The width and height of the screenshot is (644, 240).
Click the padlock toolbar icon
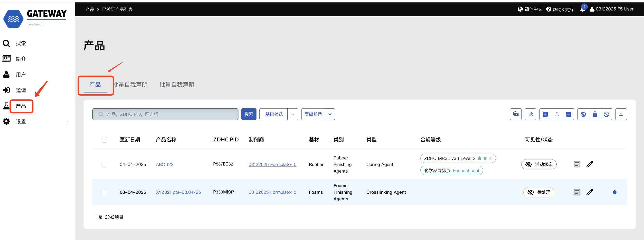(x=595, y=114)
